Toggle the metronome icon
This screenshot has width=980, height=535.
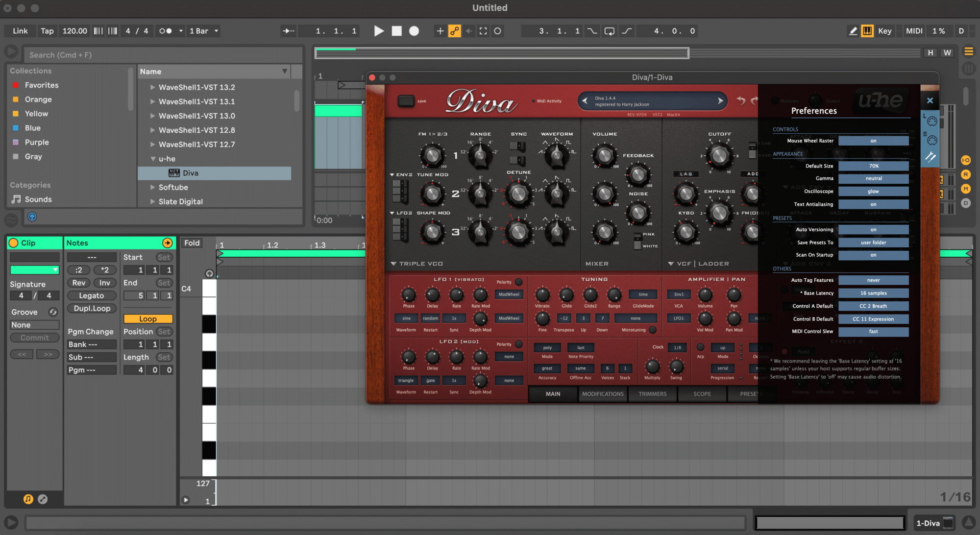[166, 31]
